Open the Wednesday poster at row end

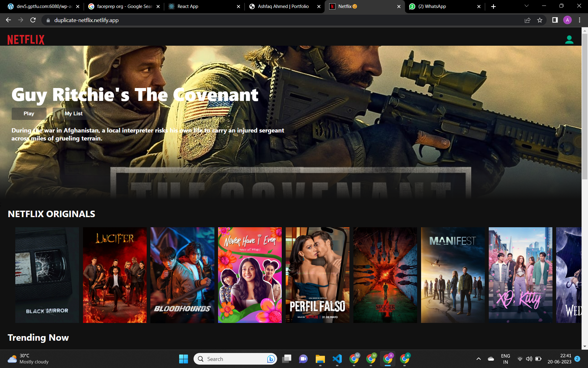pyautogui.click(x=569, y=275)
